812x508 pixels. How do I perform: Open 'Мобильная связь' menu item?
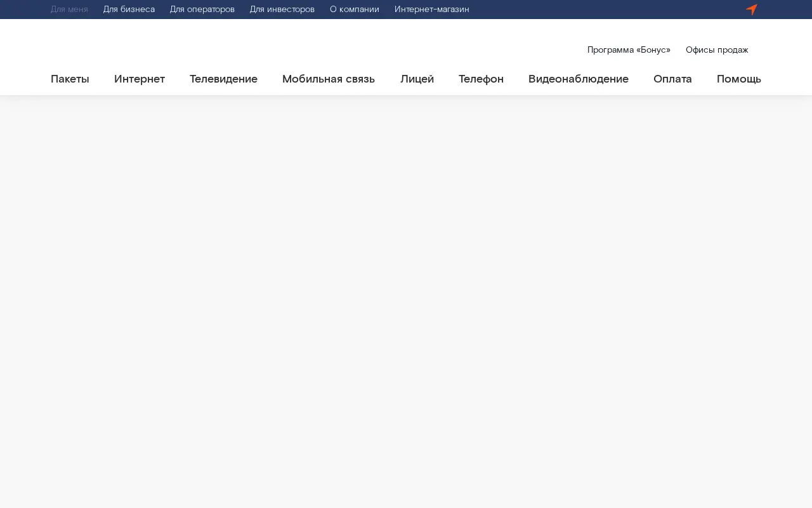[x=329, y=79]
